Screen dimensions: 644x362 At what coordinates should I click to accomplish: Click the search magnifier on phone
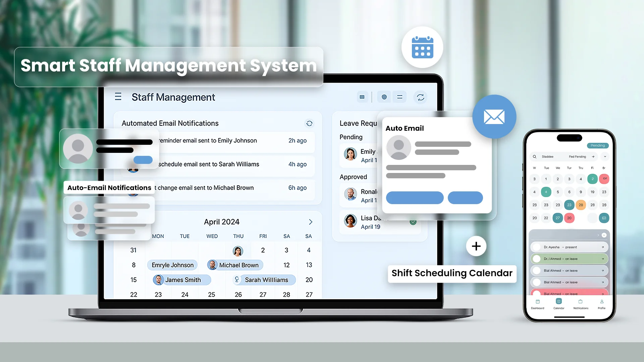(535, 157)
